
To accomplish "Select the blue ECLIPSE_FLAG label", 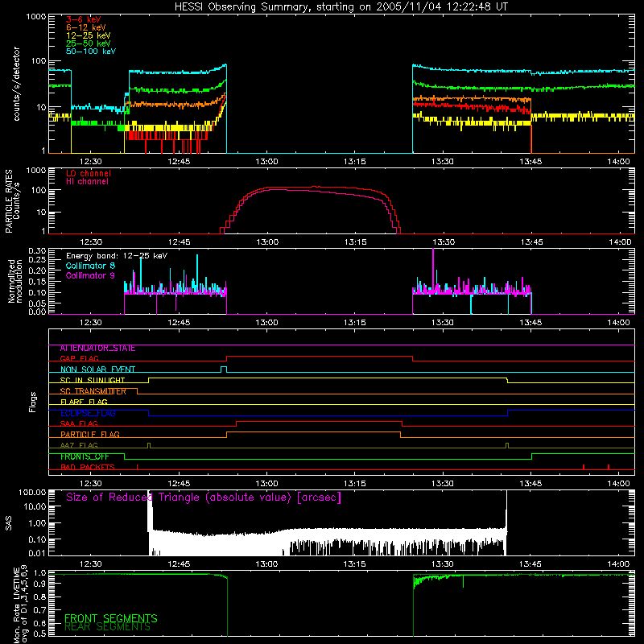I will tap(88, 413).
